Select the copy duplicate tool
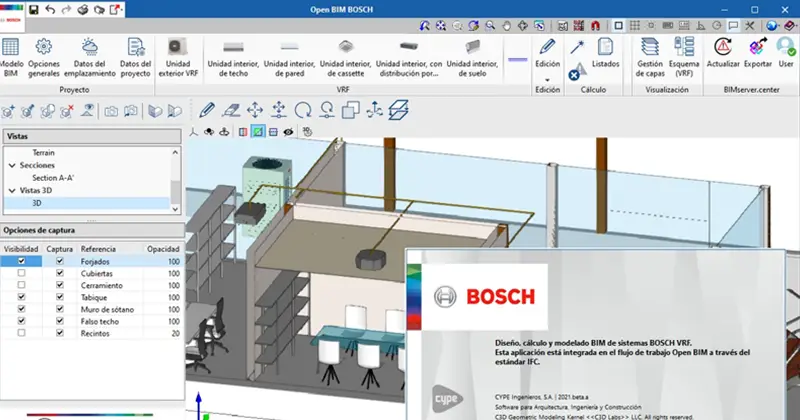 point(351,110)
